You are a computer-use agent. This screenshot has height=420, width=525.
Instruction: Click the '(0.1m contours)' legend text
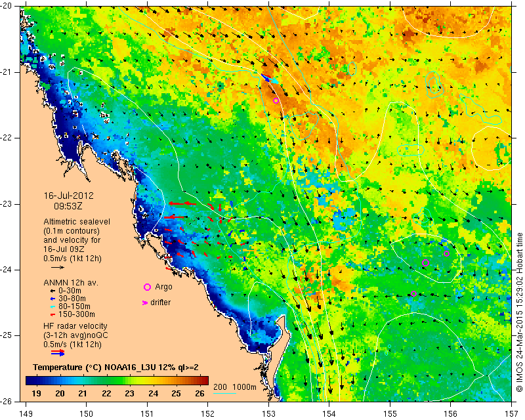tap(72, 231)
